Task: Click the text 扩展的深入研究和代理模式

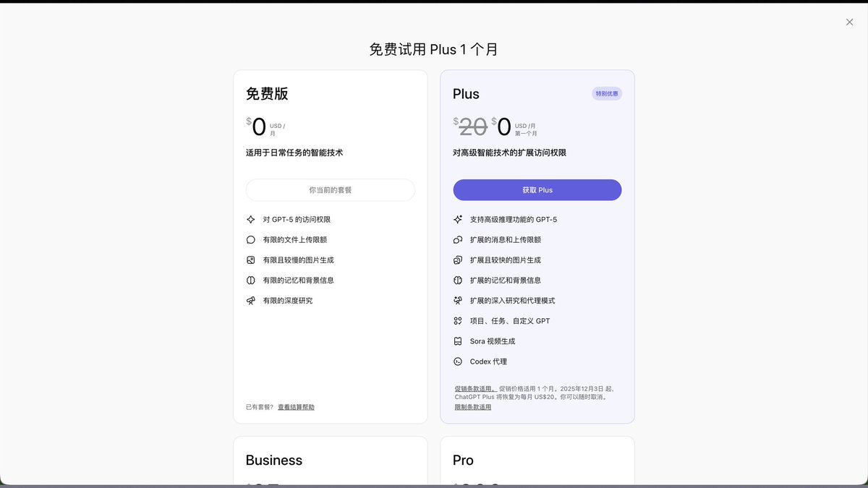Action: (513, 300)
